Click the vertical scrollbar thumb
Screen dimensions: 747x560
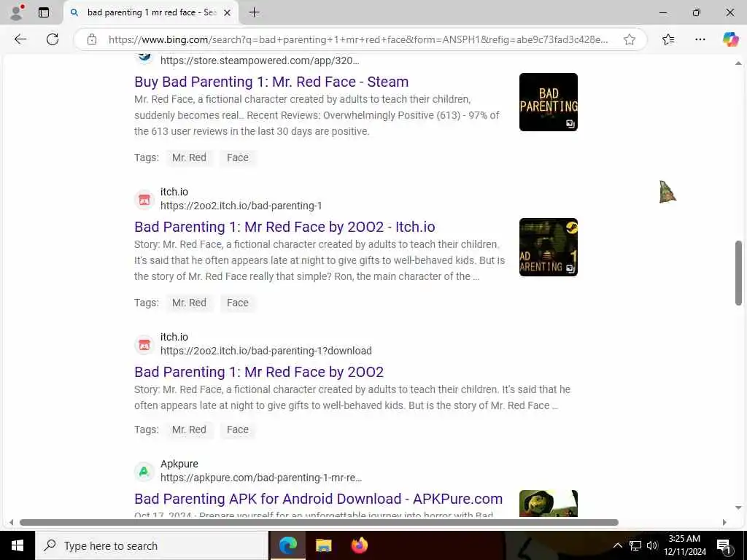[738, 273]
